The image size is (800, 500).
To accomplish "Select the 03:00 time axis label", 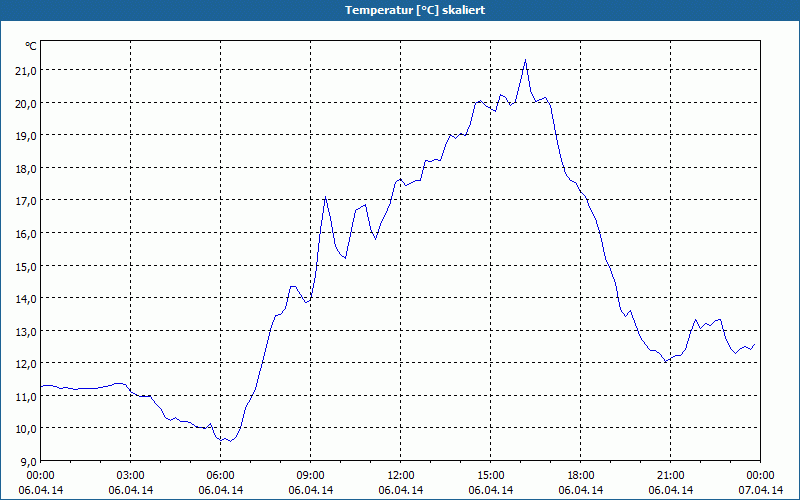I will (131, 476).
